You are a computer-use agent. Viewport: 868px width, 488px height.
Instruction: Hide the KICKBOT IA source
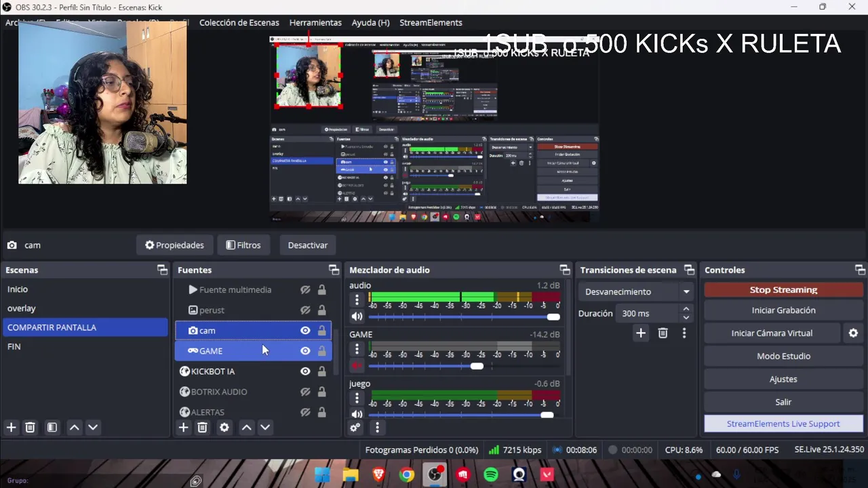pos(305,371)
